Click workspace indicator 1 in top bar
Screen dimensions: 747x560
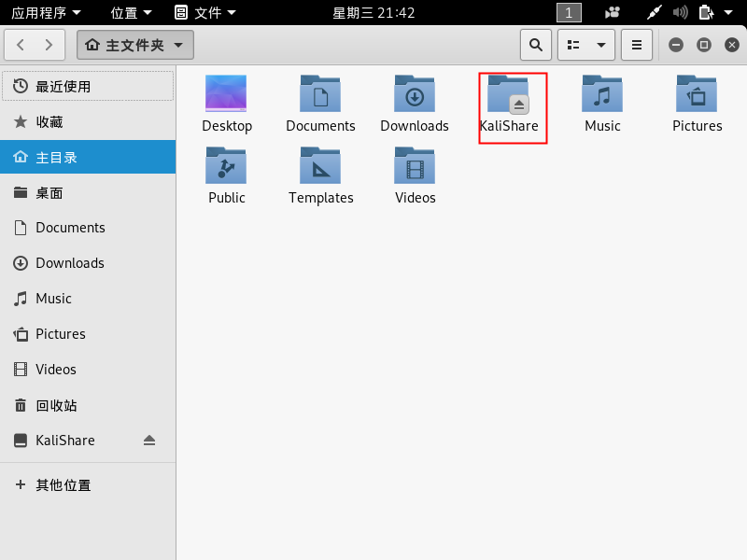click(569, 12)
